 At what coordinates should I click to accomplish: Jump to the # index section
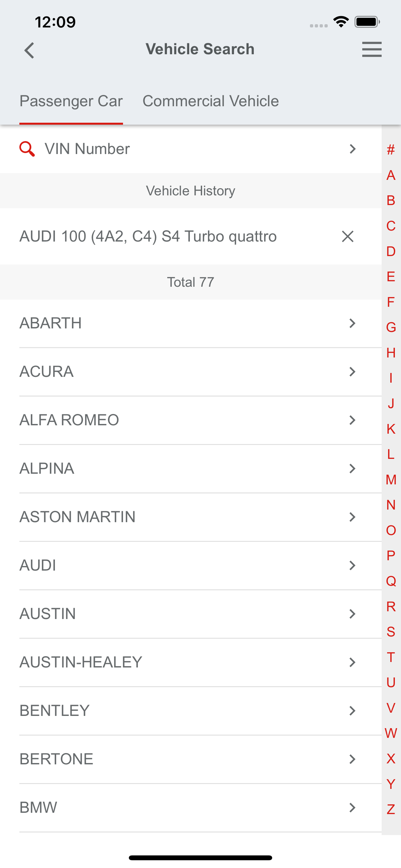[x=391, y=150]
